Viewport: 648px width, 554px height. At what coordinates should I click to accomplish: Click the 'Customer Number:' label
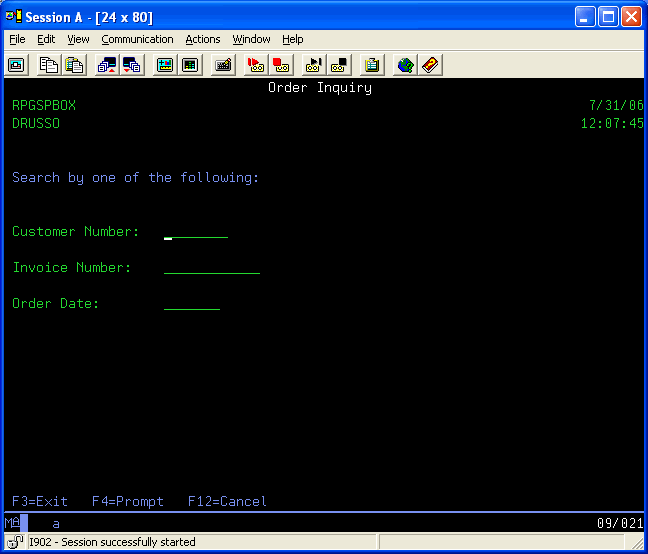tap(76, 231)
